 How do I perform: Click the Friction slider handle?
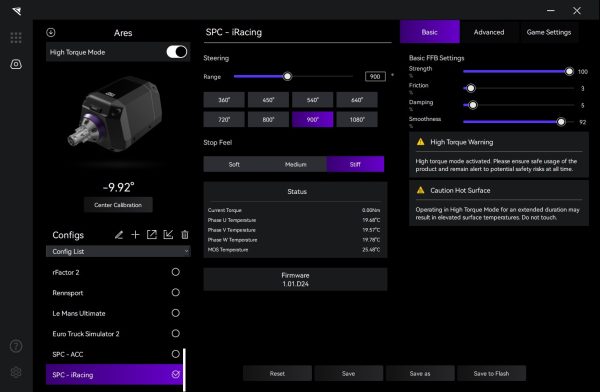tap(471, 88)
